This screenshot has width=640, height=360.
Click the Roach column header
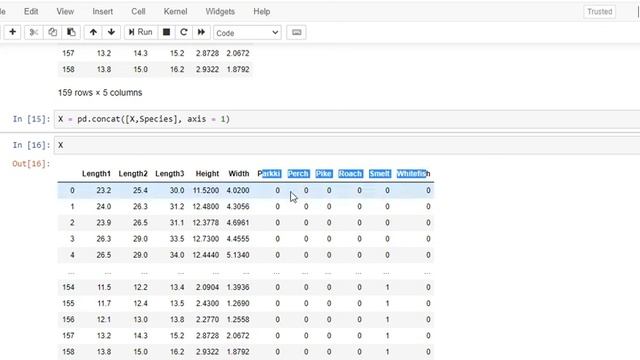[x=350, y=173]
